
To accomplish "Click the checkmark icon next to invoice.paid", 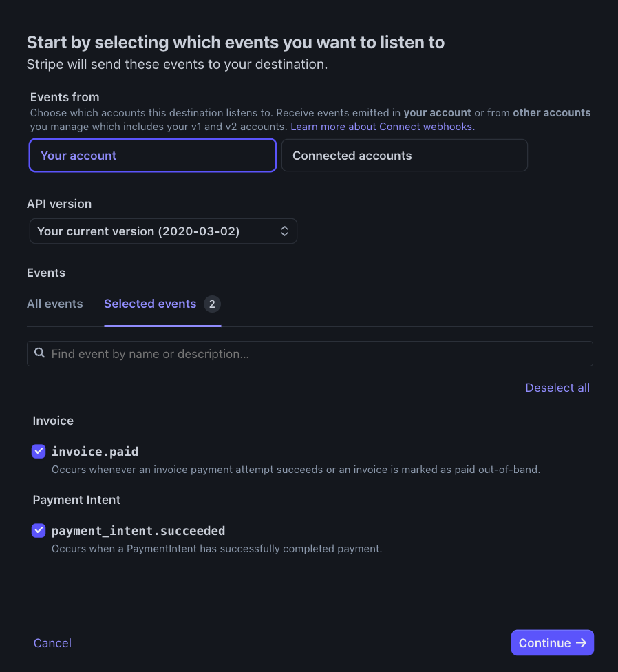I will point(39,451).
